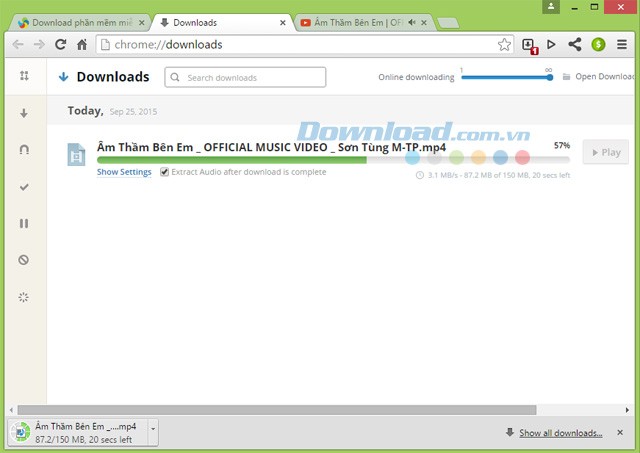
Task: Switch to the Download phần mềm tab
Action: click(80, 21)
